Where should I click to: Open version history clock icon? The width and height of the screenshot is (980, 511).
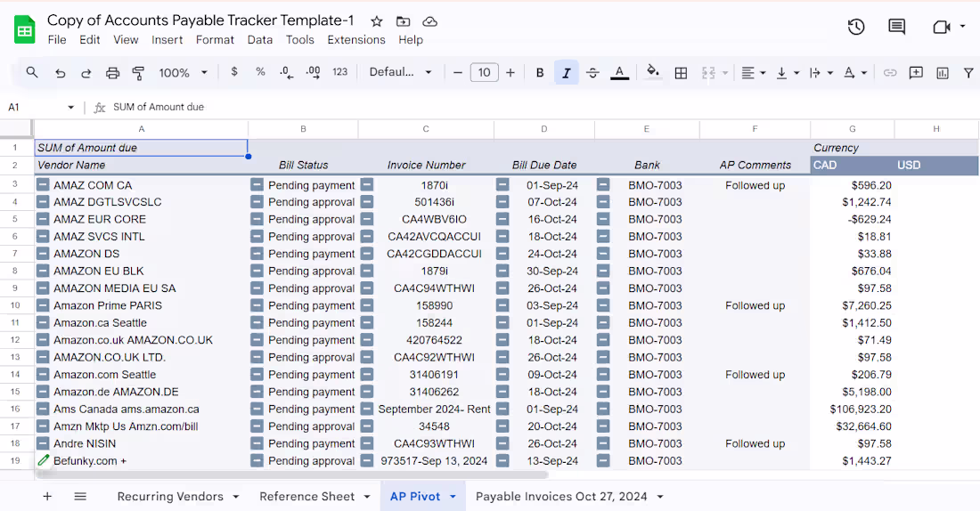click(856, 27)
